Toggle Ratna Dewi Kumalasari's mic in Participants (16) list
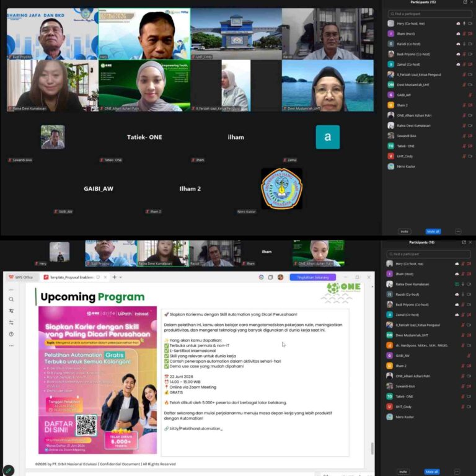Screen dimensions: 476x476 (x=462, y=284)
